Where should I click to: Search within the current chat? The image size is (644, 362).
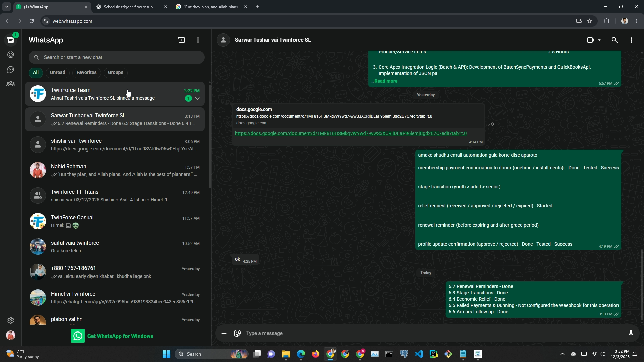(x=614, y=40)
